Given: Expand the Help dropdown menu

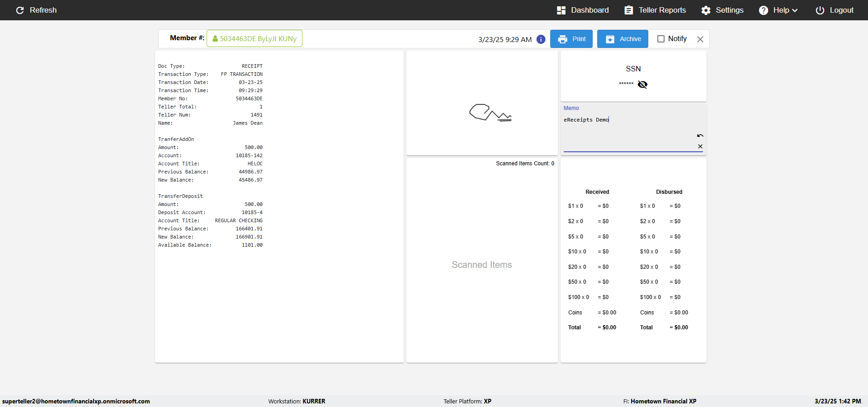Looking at the screenshot, I should click(778, 10).
